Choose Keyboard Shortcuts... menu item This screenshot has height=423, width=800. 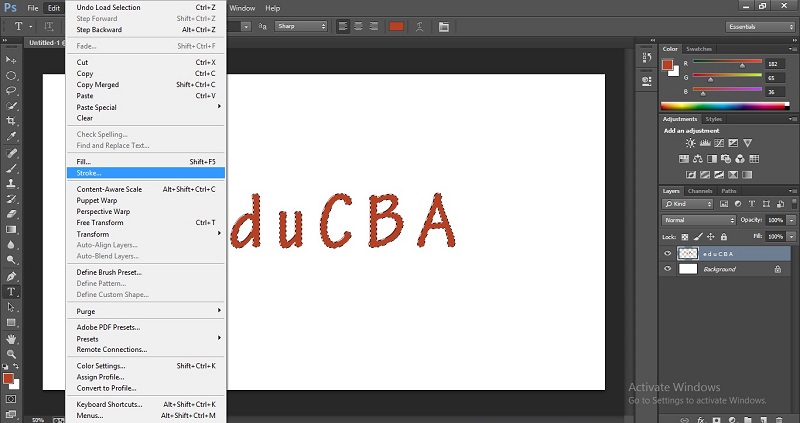pyautogui.click(x=146, y=404)
